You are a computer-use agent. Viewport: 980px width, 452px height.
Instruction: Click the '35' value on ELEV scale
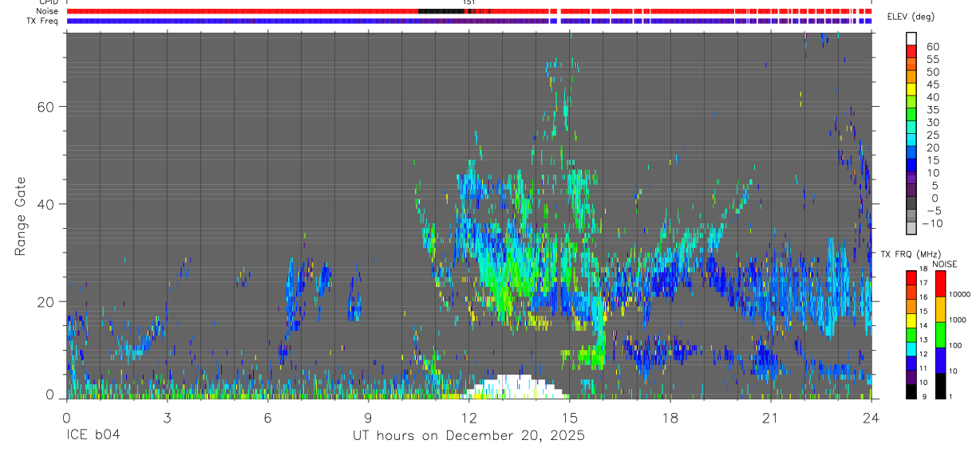coord(932,109)
